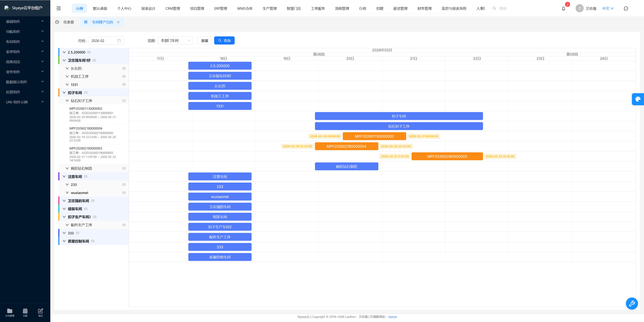Image resolution: width=644 pixels, height=322 pixels.
Task: Click the month field calendar icon
Action: pos(119,41)
